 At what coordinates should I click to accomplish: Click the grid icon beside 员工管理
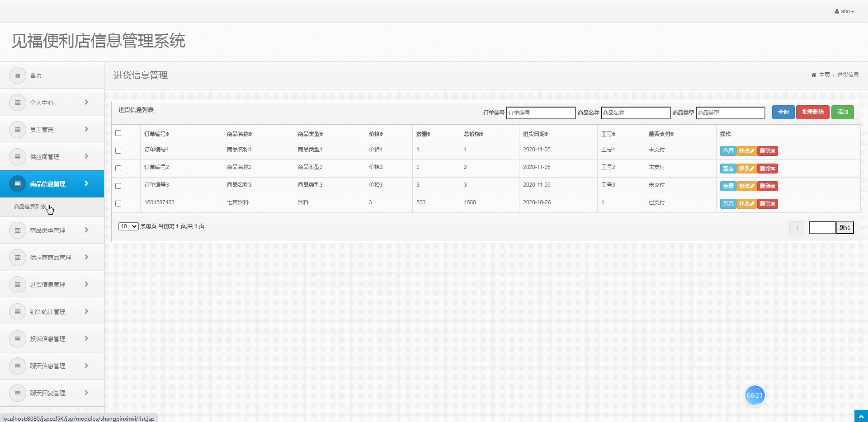click(18, 130)
